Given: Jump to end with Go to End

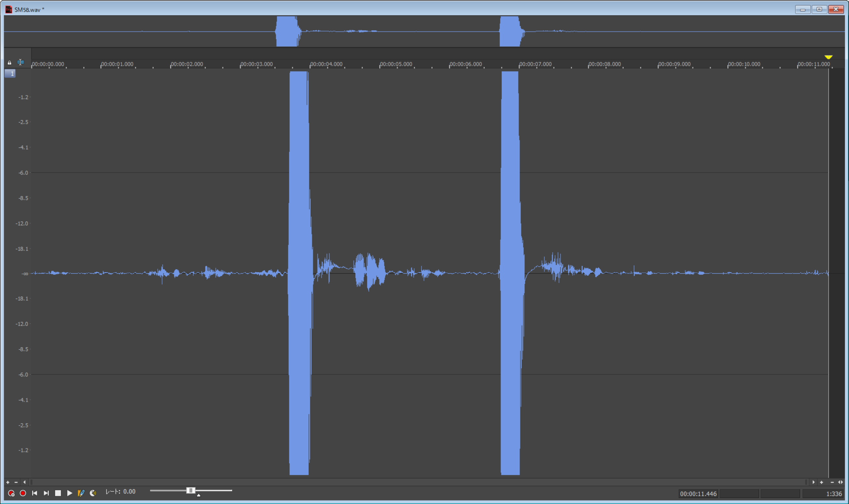Looking at the screenshot, I should pyautogui.click(x=46, y=493).
